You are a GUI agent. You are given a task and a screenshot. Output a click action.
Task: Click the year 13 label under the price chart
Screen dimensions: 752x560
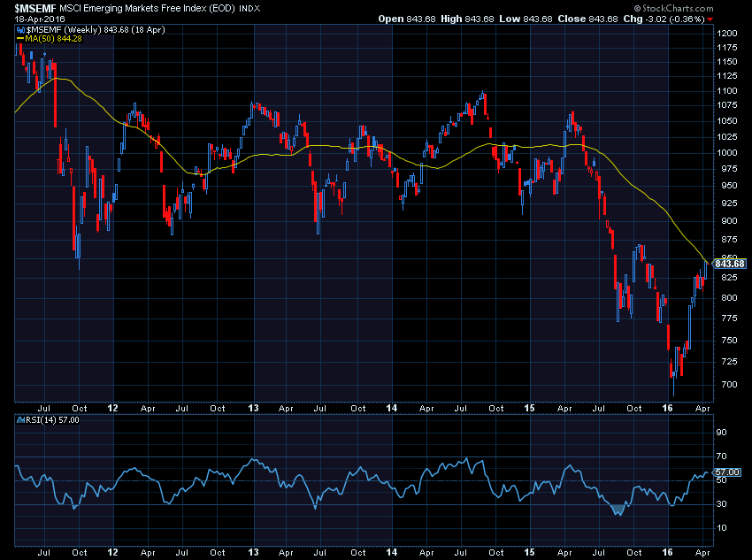click(x=253, y=408)
